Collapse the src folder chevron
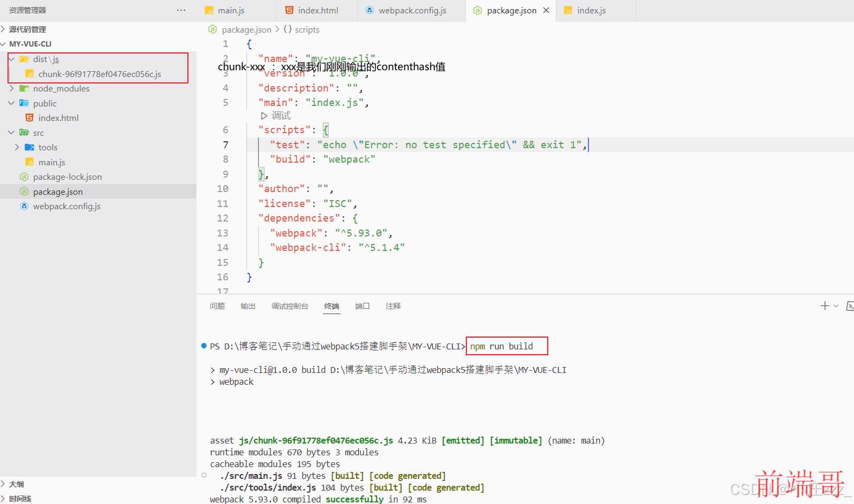This screenshot has width=854, height=504. 12,133
